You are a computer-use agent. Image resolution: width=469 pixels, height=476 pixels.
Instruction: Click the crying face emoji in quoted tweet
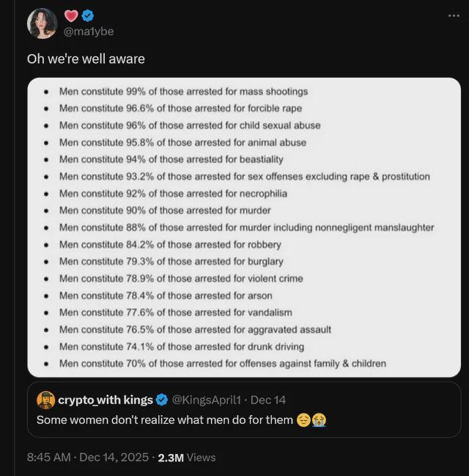coord(319,420)
